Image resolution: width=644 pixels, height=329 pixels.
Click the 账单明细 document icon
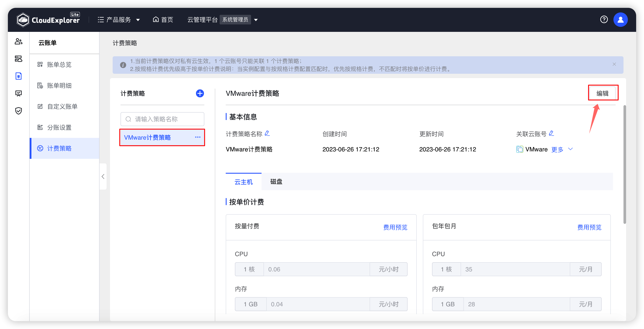coord(40,86)
